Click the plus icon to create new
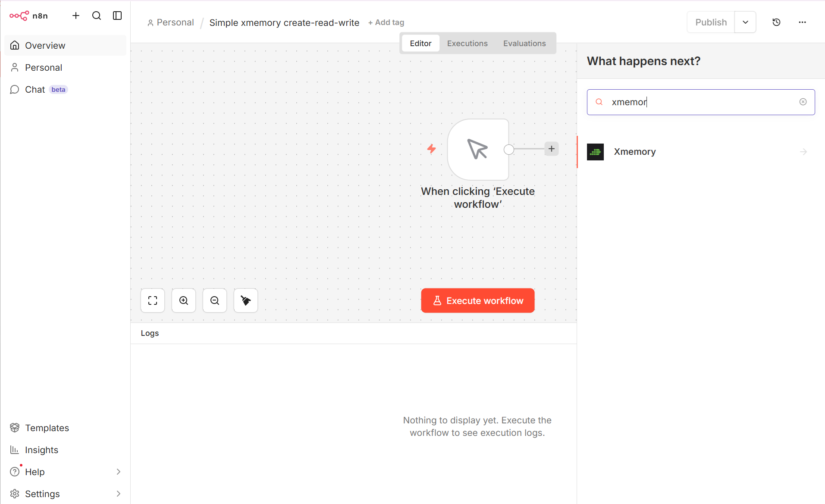 pyautogui.click(x=76, y=16)
